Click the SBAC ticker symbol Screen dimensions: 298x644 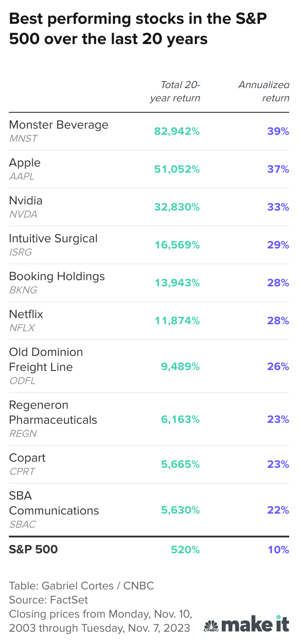tap(22, 525)
